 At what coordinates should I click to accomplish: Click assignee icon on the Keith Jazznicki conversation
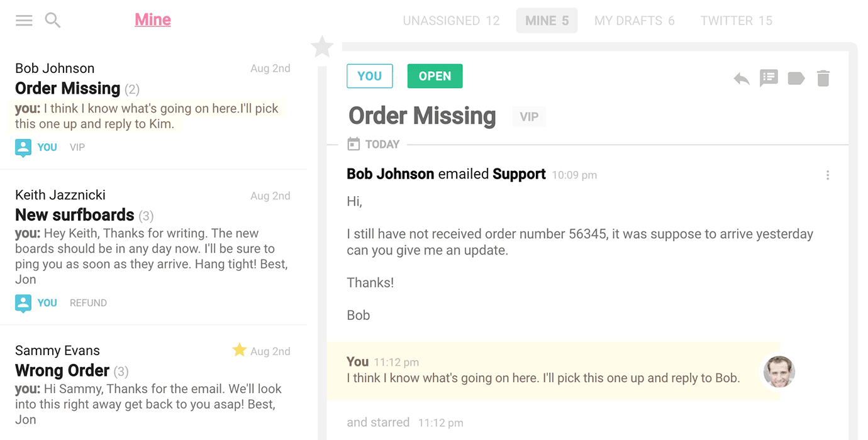pos(23,303)
